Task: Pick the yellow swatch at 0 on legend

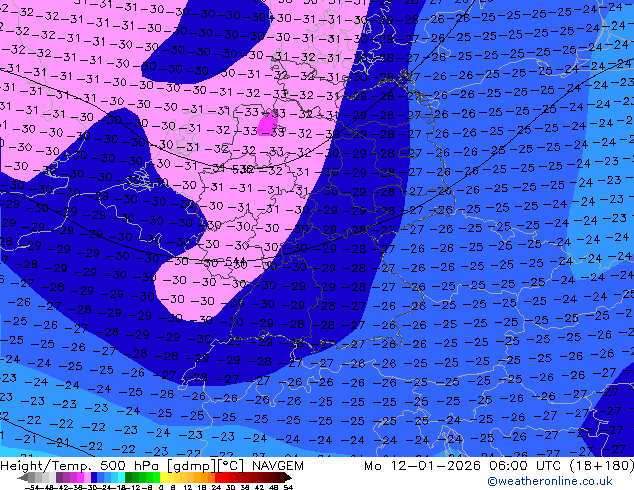Action: click(x=163, y=477)
